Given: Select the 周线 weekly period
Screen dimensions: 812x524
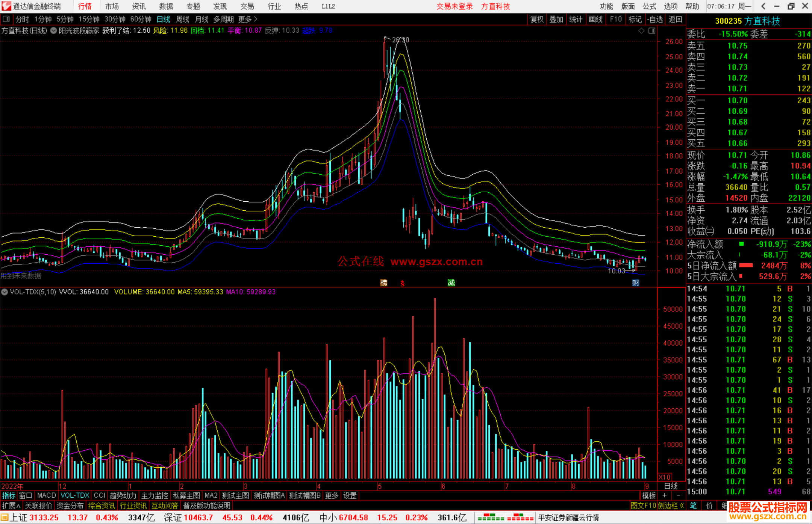Looking at the screenshot, I should click(183, 19).
